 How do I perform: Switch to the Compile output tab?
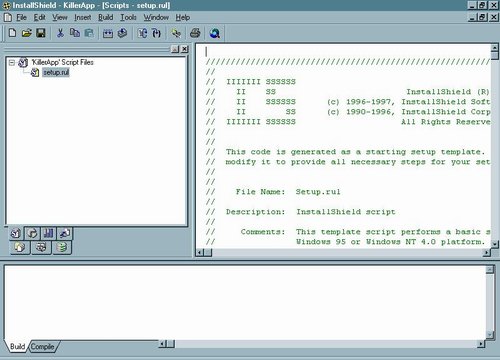click(43, 347)
